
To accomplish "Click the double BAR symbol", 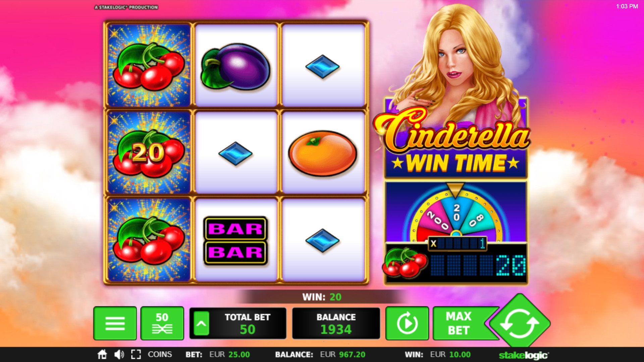I will 235,240.
